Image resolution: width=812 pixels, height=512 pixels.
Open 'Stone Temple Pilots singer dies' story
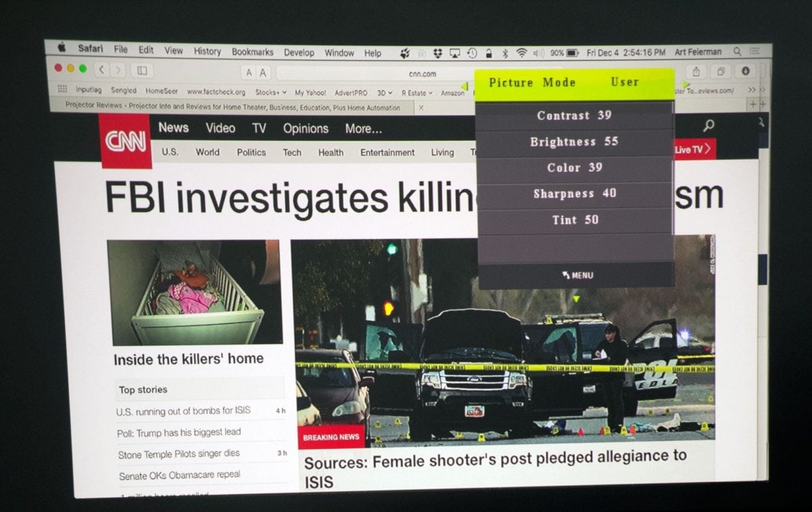coord(179,454)
